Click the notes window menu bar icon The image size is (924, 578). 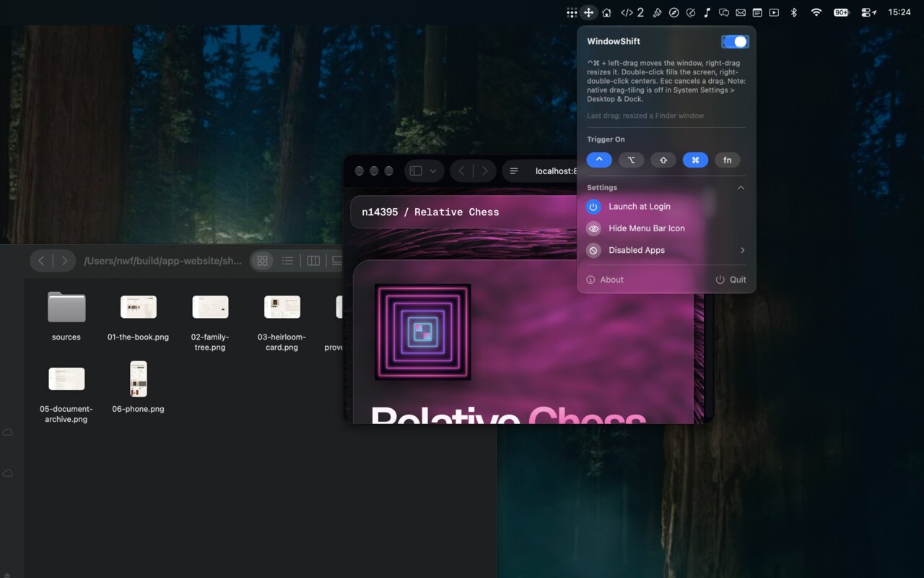757,12
